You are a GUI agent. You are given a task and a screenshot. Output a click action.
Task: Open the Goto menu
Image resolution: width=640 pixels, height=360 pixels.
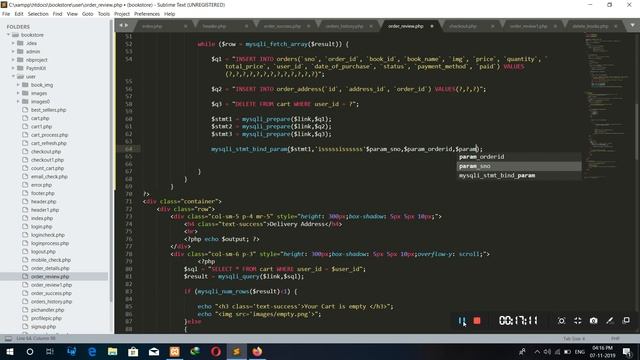[x=87, y=14]
